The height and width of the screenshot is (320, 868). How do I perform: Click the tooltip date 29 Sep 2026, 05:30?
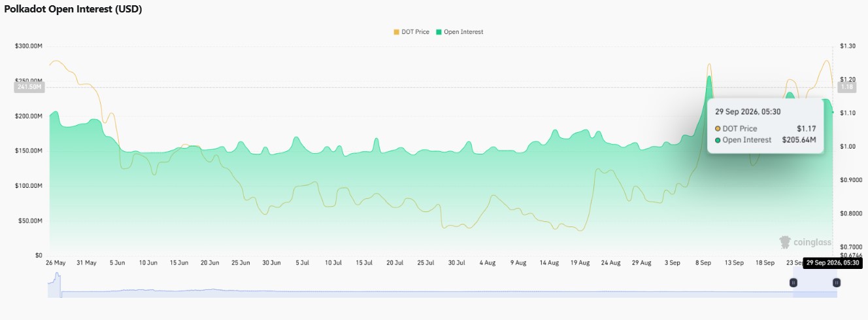coord(748,112)
